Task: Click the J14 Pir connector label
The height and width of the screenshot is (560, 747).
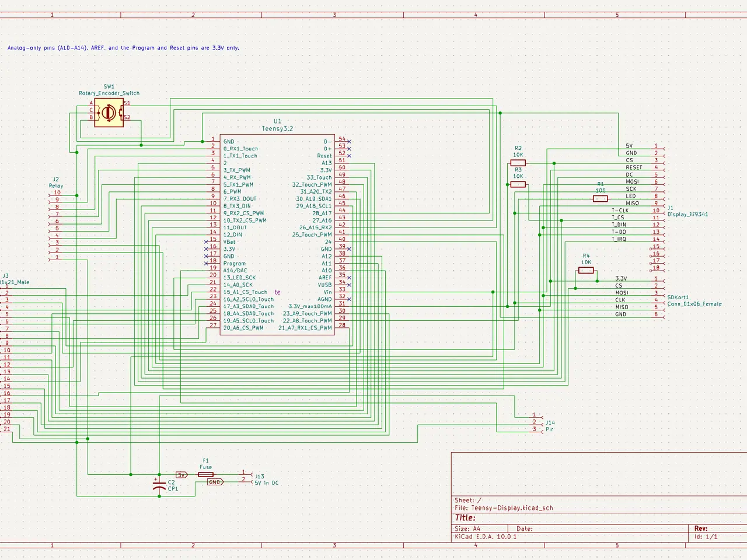Action: 550,426
